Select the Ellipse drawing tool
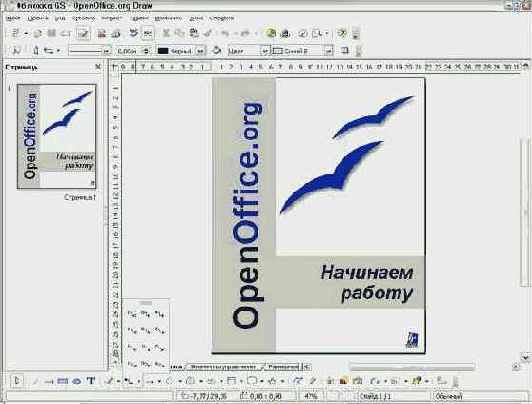 [x=77, y=381]
